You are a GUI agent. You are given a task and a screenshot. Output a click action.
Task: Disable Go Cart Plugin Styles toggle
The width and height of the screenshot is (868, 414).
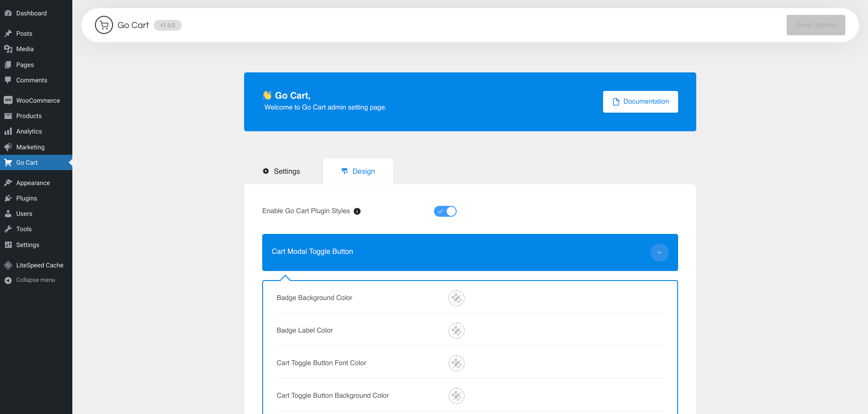pos(445,211)
